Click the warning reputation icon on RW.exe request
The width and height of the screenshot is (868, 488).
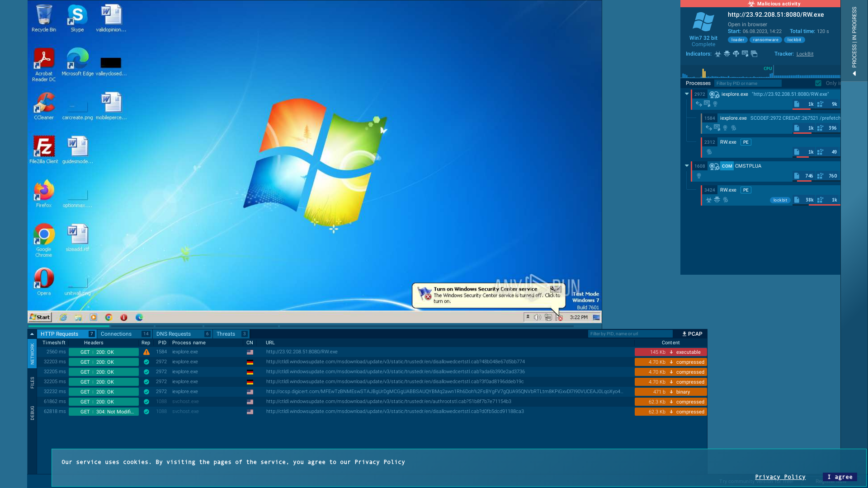tap(146, 352)
